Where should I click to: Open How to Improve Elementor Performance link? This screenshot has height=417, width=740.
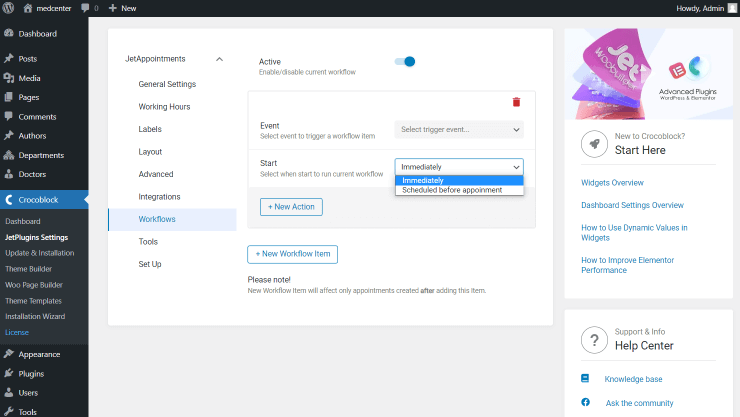(627, 265)
